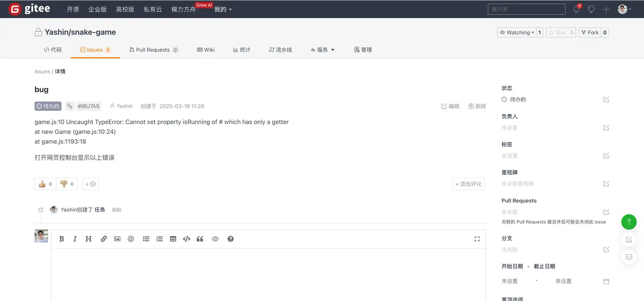Viewport: 644px width, 301px height.
Task: Insert a link using the editor toolbar
Action: [104, 238]
